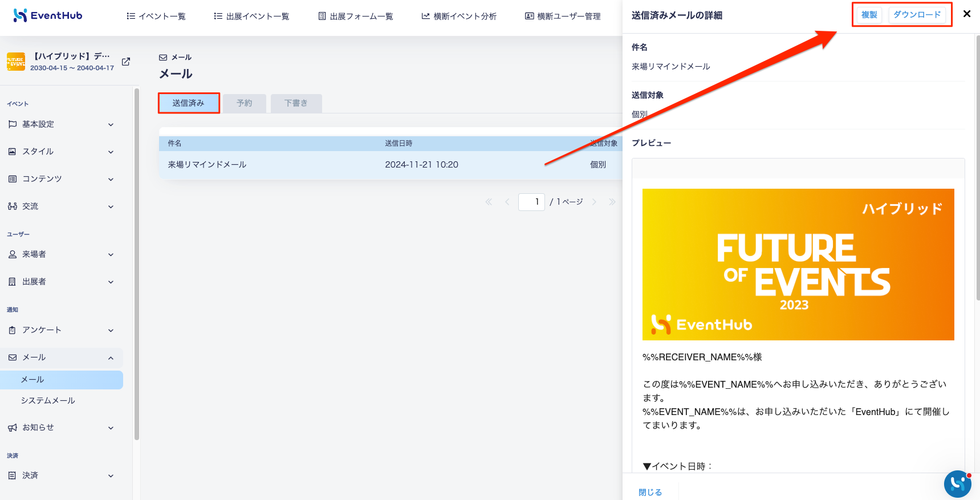Close the sent mail detail panel
The image size is (980, 500).
pos(967,14)
